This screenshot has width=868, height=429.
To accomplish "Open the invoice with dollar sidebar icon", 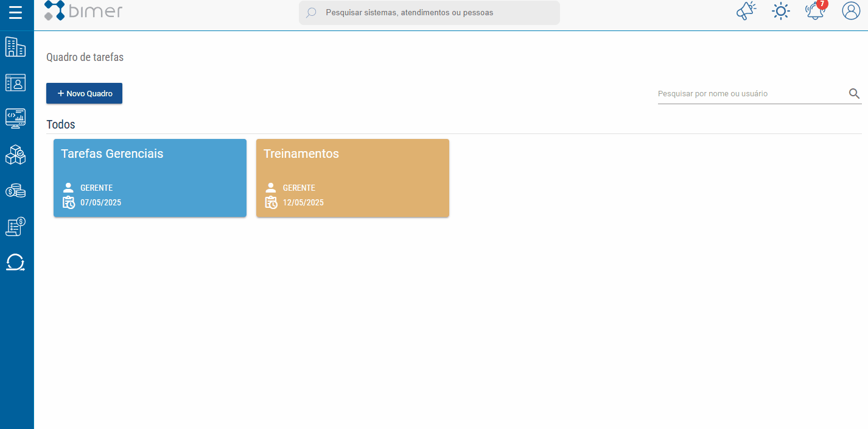I will tap(16, 226).
